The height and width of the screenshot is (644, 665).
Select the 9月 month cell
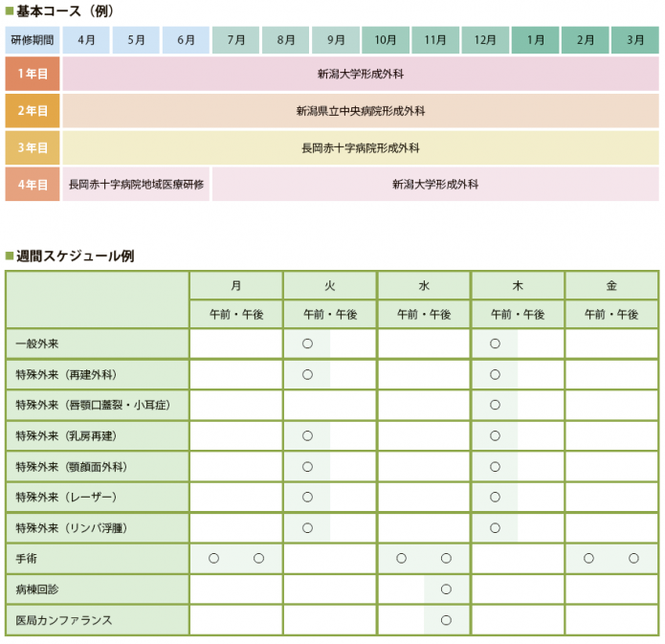(x=336, y=40)
